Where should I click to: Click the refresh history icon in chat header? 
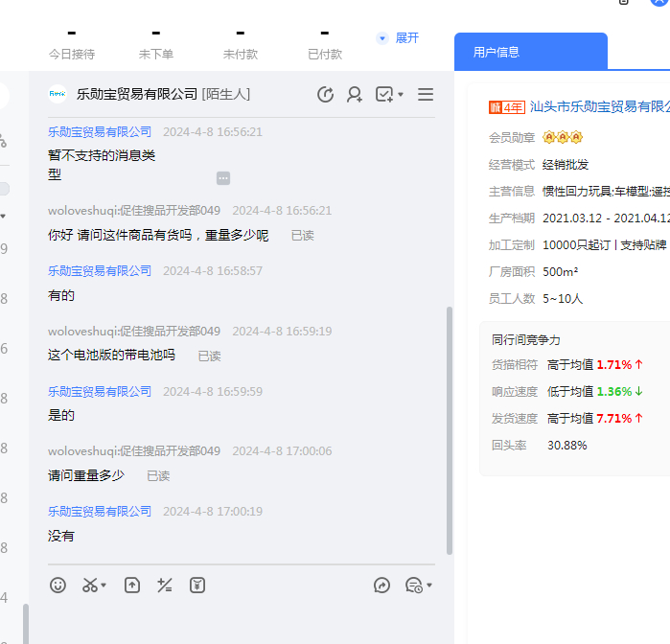[x=326, y=94]
